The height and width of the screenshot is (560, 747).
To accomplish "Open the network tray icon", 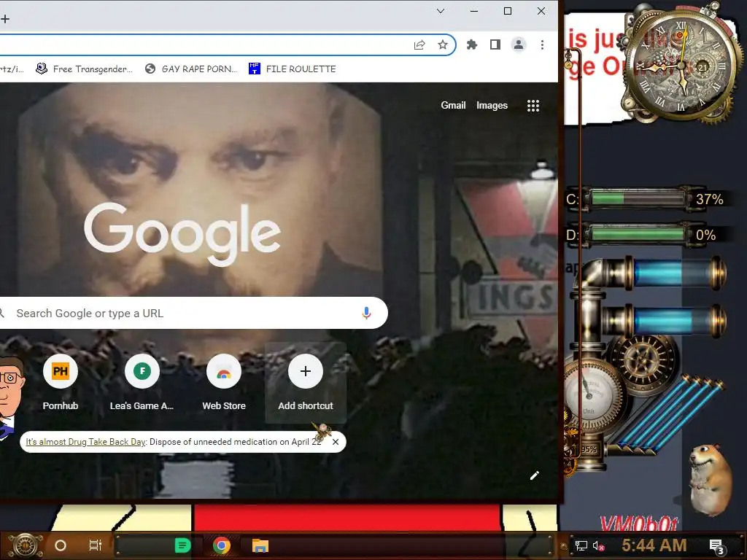I will 581,545.
